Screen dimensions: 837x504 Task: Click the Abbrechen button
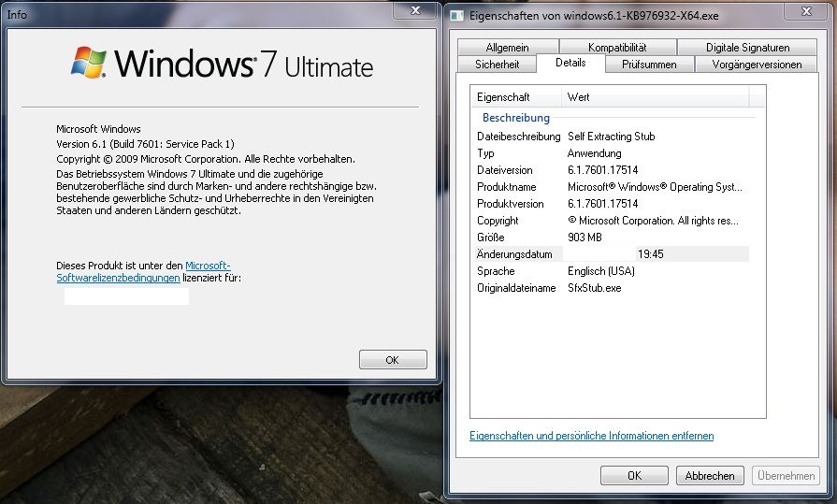pyautogui.click(x=710, y=475)
